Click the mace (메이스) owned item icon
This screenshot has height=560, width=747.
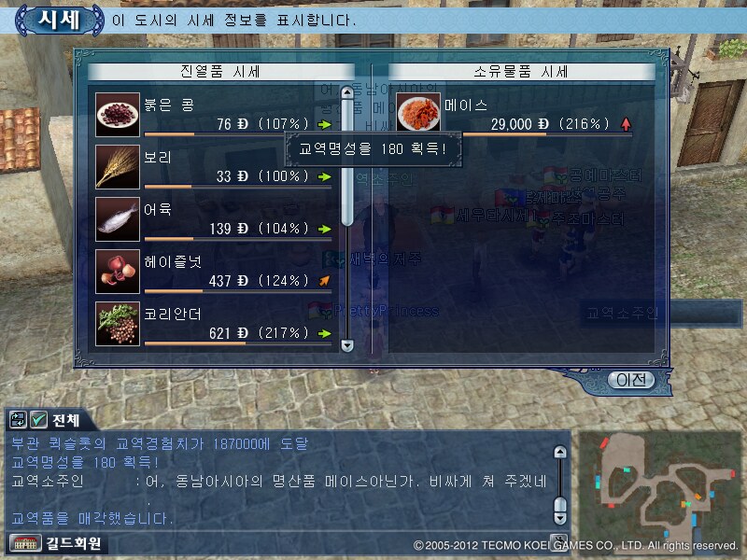[x=418, y=112]
